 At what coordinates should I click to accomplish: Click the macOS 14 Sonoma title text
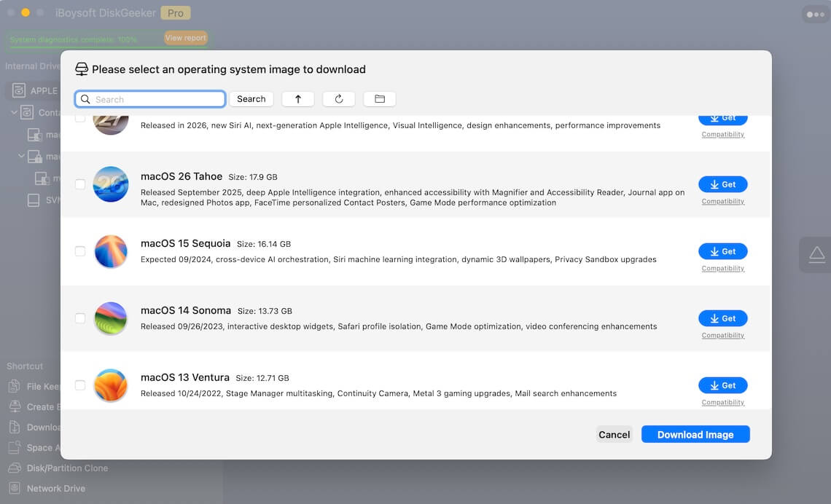pyautogui.click(x=185, y=310)
